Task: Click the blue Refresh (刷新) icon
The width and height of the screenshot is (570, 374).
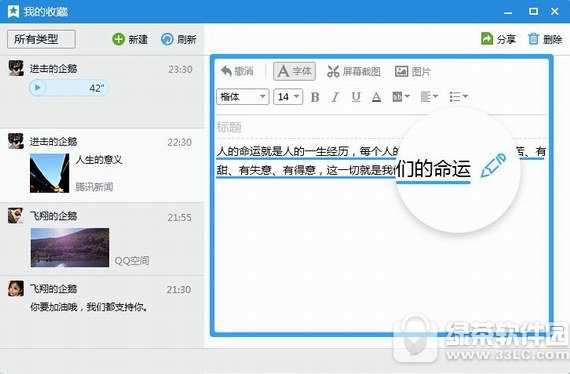Action: (x=167, y=39)
